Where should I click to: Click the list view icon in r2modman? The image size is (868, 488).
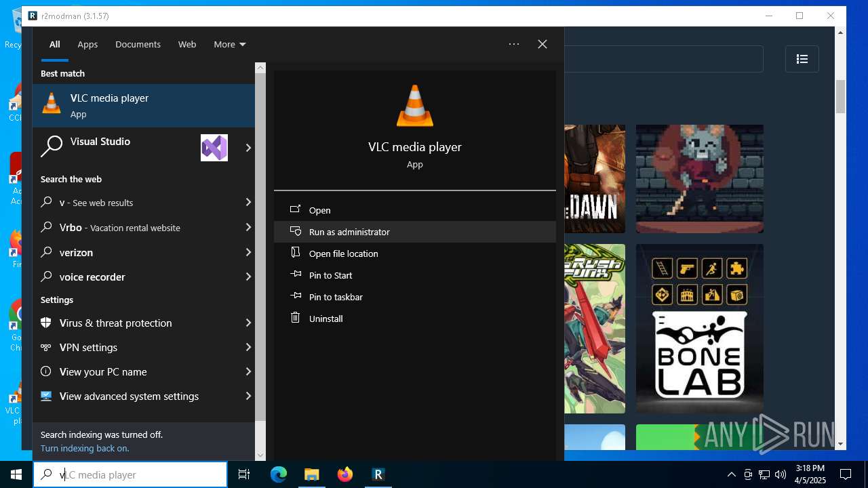coord(802,59)
